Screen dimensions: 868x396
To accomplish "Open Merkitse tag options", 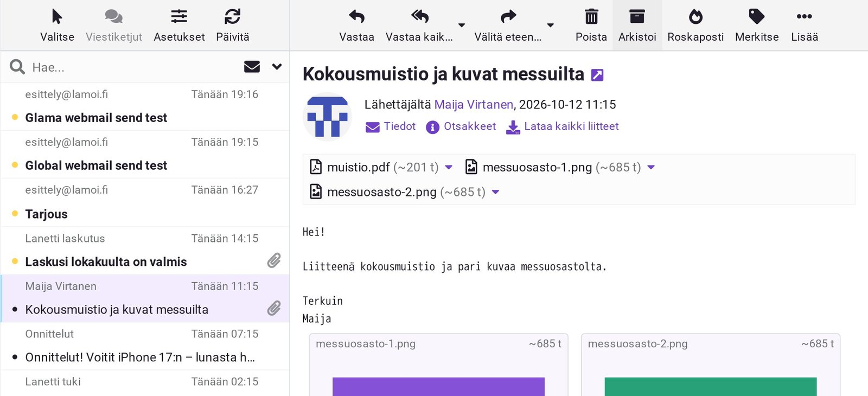I will (x=757, y=25).
